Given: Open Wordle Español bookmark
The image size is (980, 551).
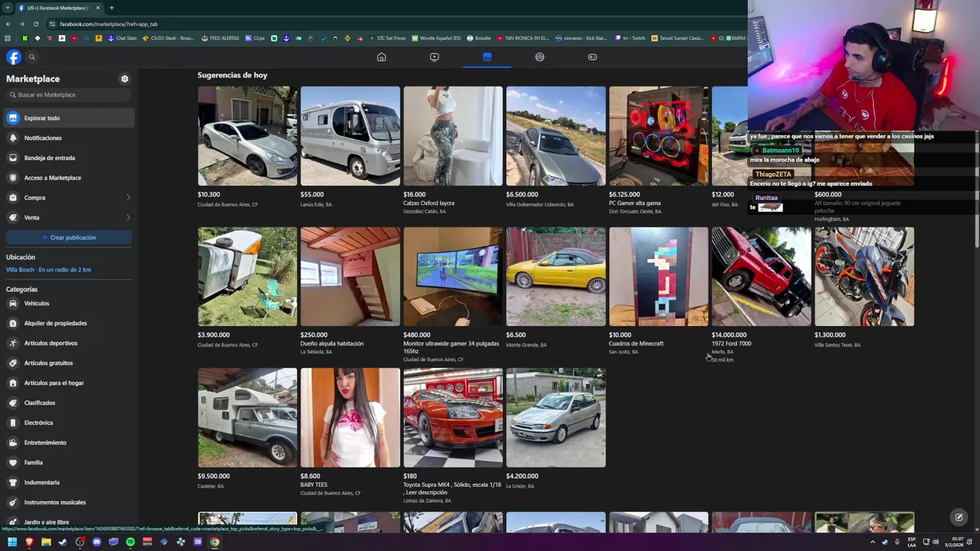Looking at the screenshot, I should (436, 37).
